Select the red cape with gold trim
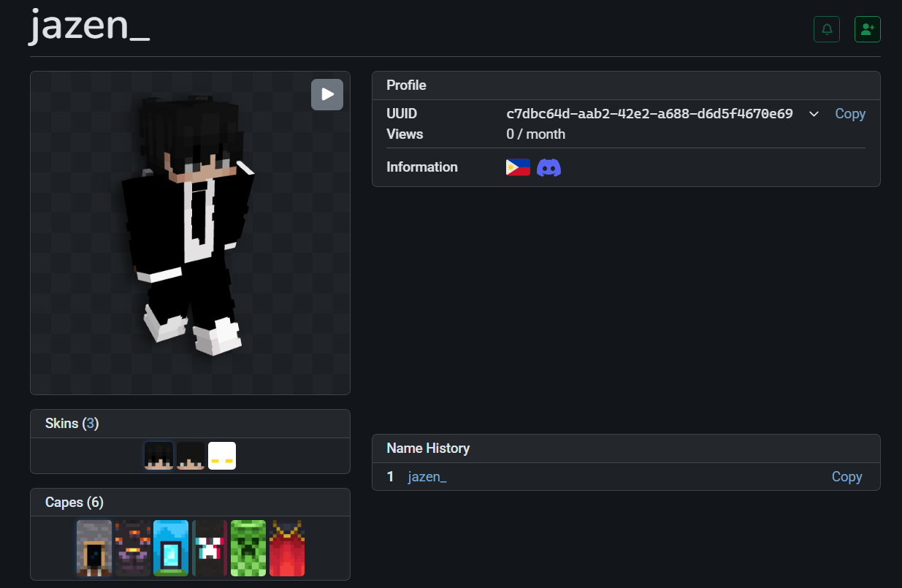This screenshot has width=902, height=588. pyautogui.click(x=287, y=549)
